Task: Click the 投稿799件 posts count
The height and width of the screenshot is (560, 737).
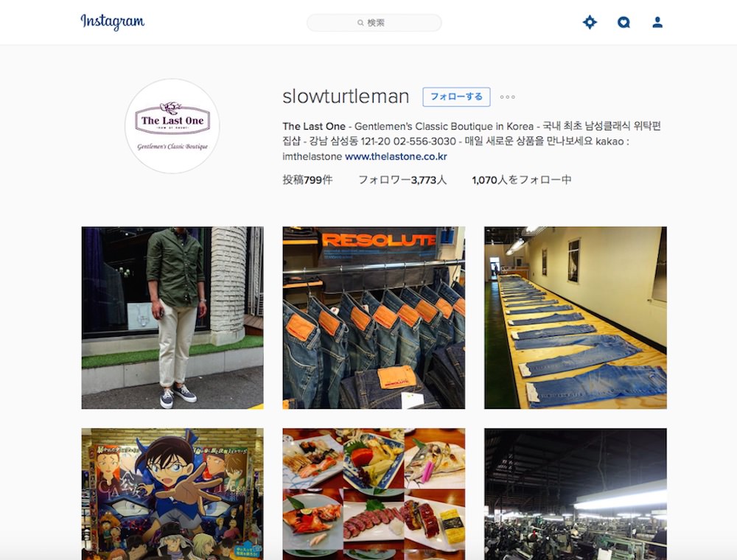Action: pos(307,180)
